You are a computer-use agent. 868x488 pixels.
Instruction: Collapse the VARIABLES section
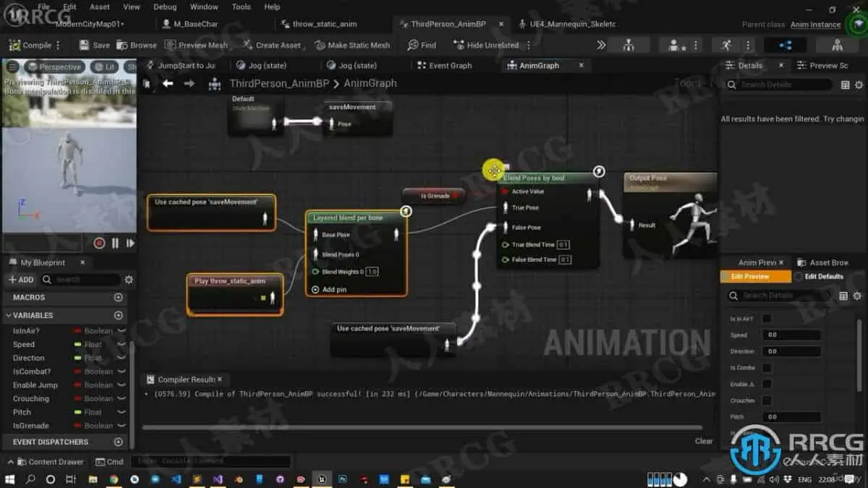(x=9, y=315)
